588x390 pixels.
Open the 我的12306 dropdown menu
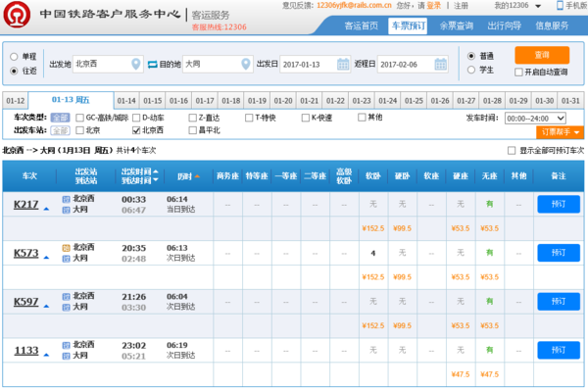coord(517,6)
